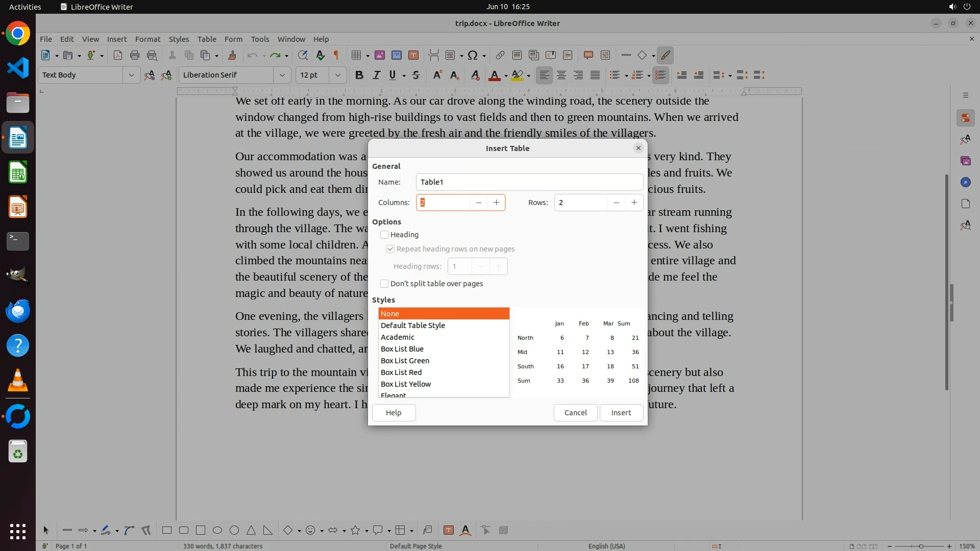Expand the font name dropdown
This screenshot has height=551, width=980.
282,75
